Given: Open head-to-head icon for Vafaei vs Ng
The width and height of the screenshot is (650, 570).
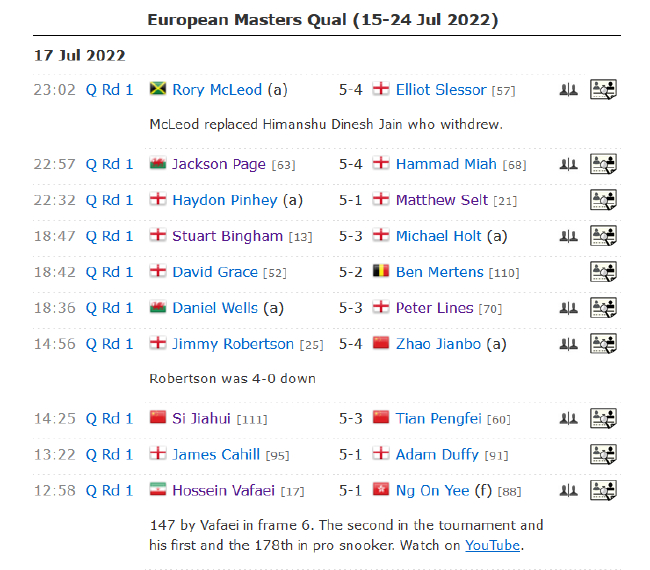Looking at the screenshot, I should pos(568,490).
